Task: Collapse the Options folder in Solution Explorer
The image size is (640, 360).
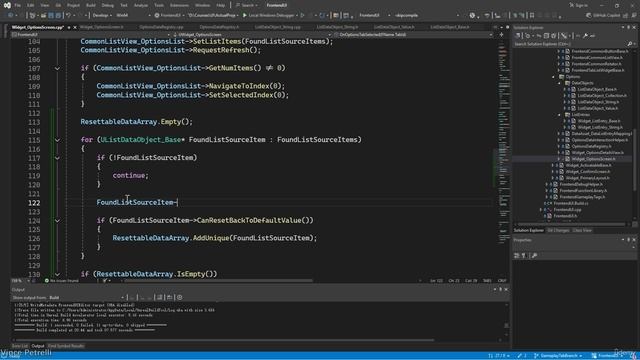Action: pyautogui.click(x=554, y=77)
